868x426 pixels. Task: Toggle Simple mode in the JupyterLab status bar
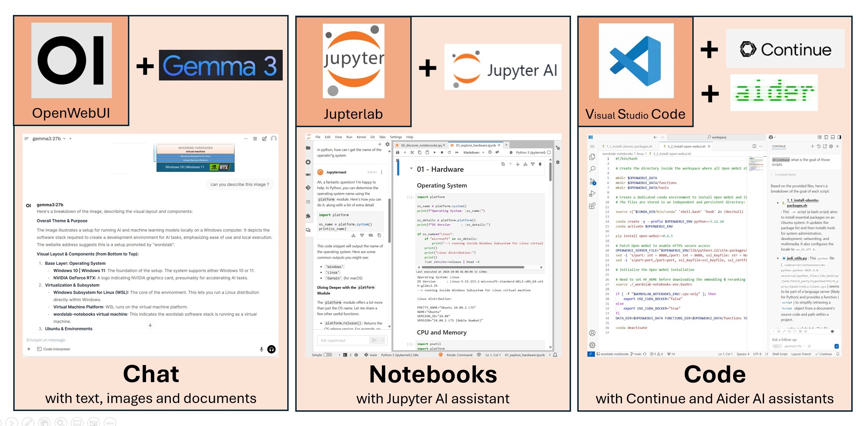[328, 355]
